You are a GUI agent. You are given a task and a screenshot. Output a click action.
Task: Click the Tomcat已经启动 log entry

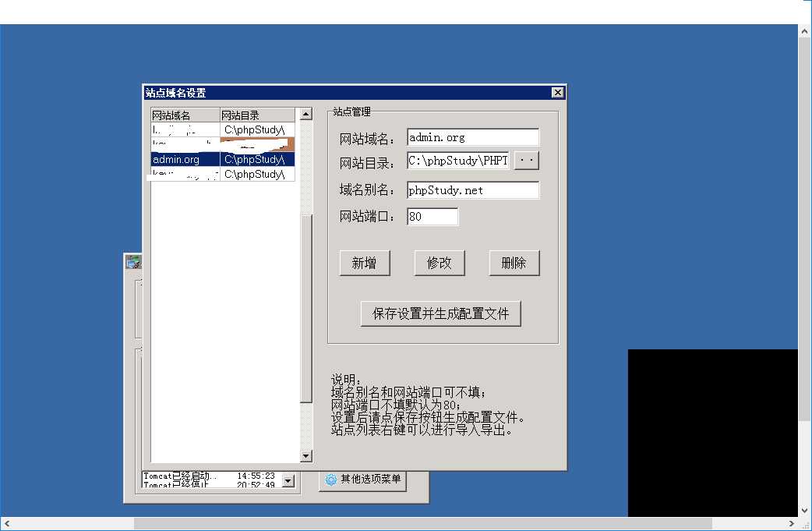pos(209,476)
